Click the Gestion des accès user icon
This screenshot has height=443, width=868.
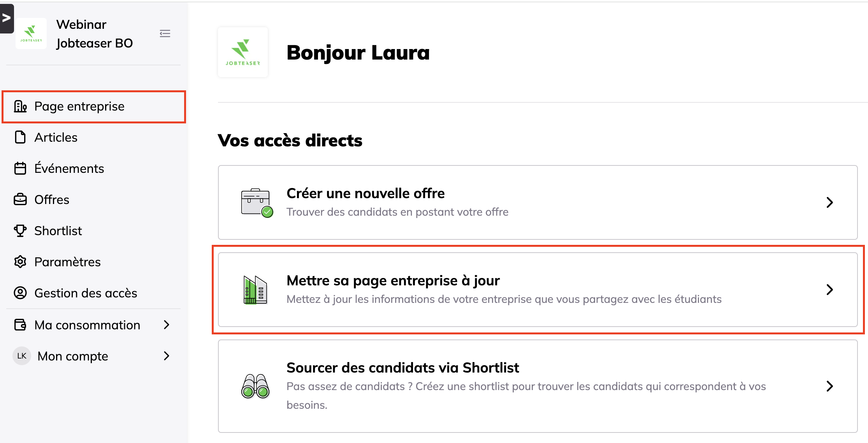20,293
